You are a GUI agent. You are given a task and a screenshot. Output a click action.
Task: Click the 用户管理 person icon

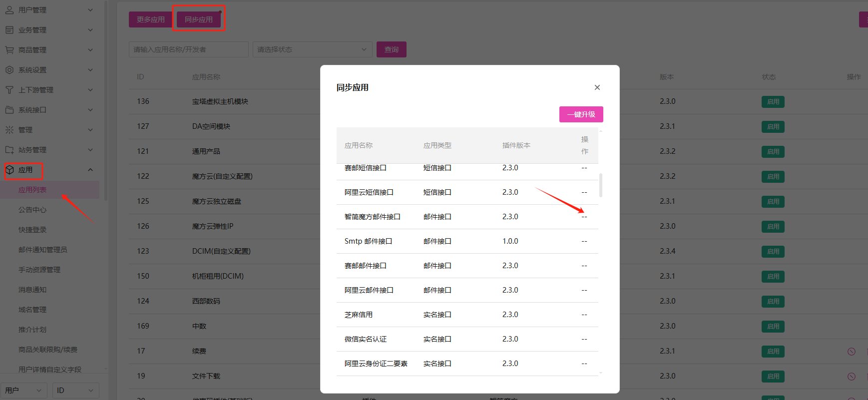pos(9,9)
